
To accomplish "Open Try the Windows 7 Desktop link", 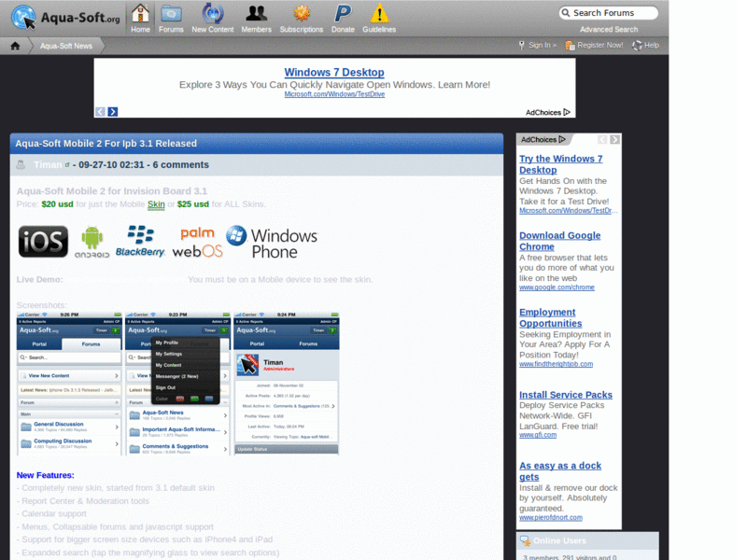I will click(x=561, y=164).
